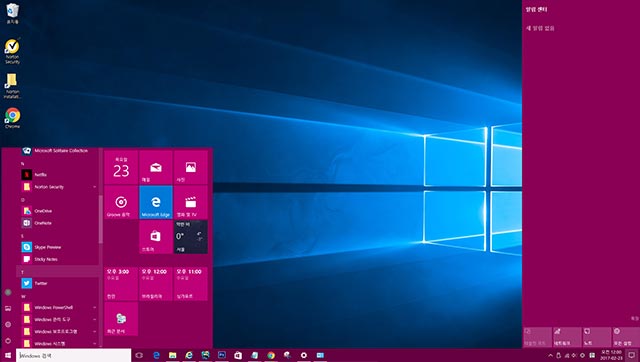This screenshot has height=362, width=640.
Task: Open Photoshop from the taskbar
Action: (x=222, y=355)
